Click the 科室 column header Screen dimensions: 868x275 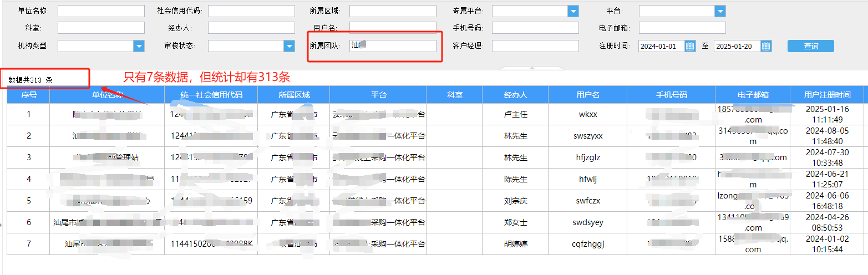tap(454, 95)
